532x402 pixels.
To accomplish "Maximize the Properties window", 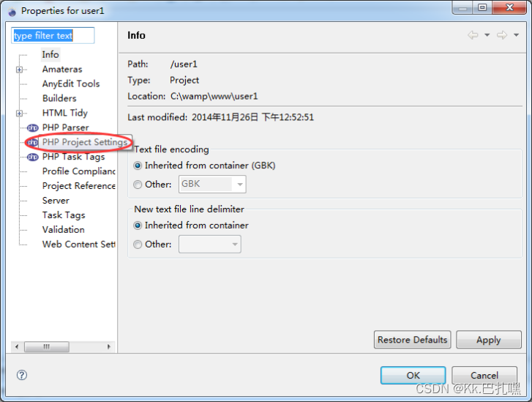I will pos(482,7).
